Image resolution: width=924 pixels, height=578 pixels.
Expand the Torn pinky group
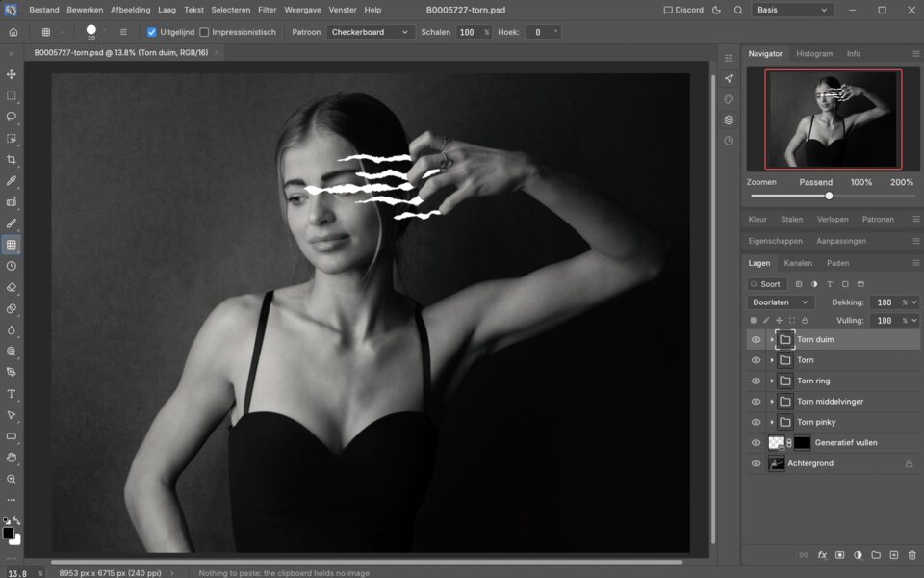(x=772, y=422)
